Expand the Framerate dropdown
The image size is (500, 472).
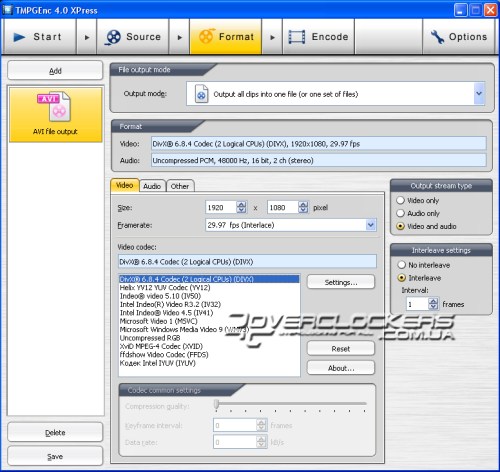tap(371, 225)
